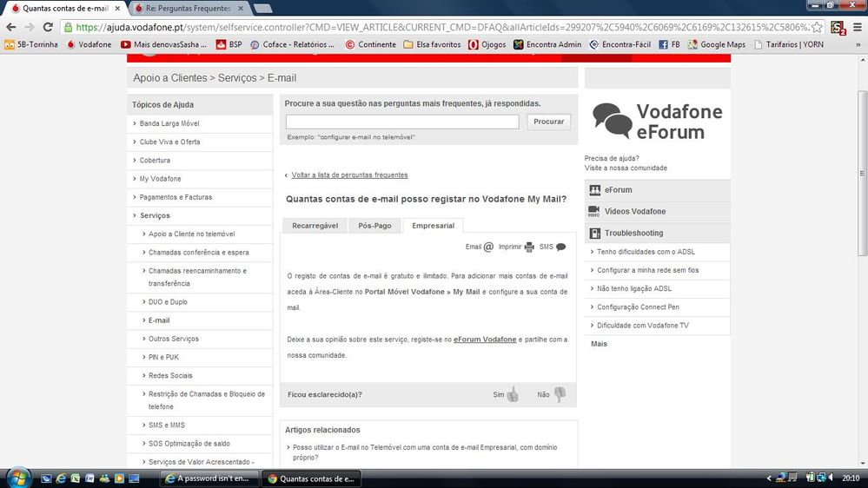The image size is (868, 488).
Task: Go back via Voltar à lista link
Action: click(x=349, y=175)
